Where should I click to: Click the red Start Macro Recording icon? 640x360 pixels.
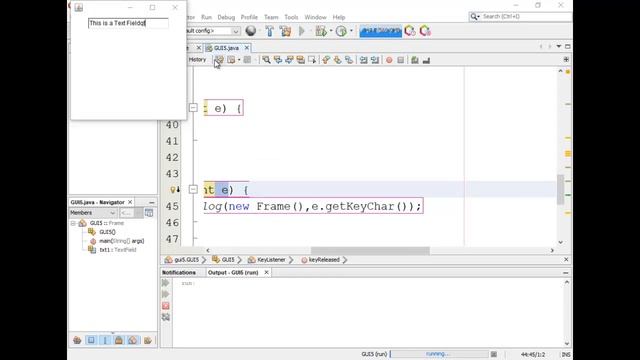pos(389,60)
